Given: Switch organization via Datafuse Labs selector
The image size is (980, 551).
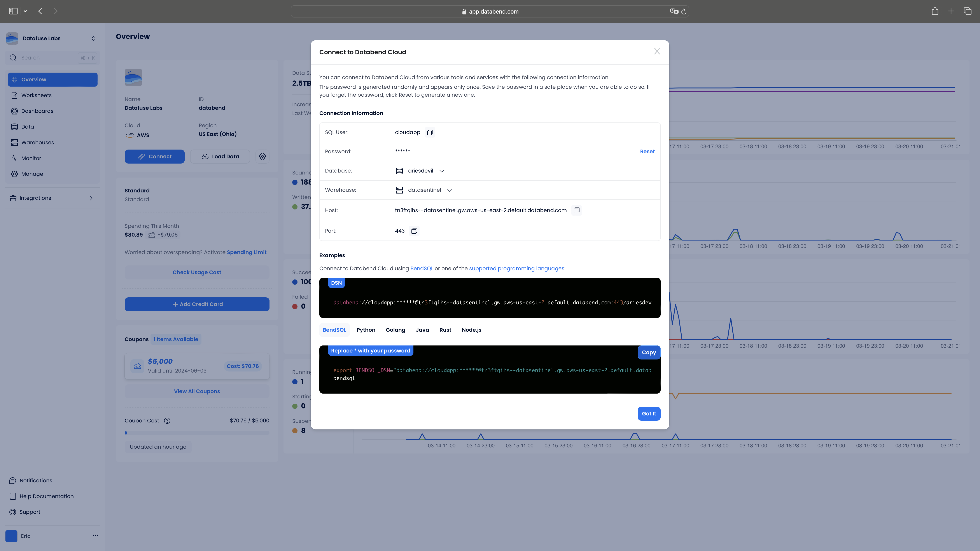Looking at the screenshot, I should (52, 38).
